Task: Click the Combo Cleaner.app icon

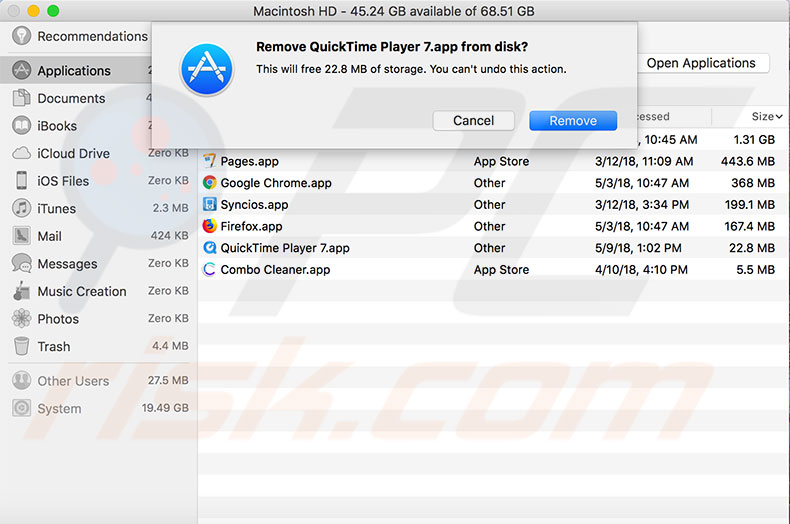Action: pos(209,269)
